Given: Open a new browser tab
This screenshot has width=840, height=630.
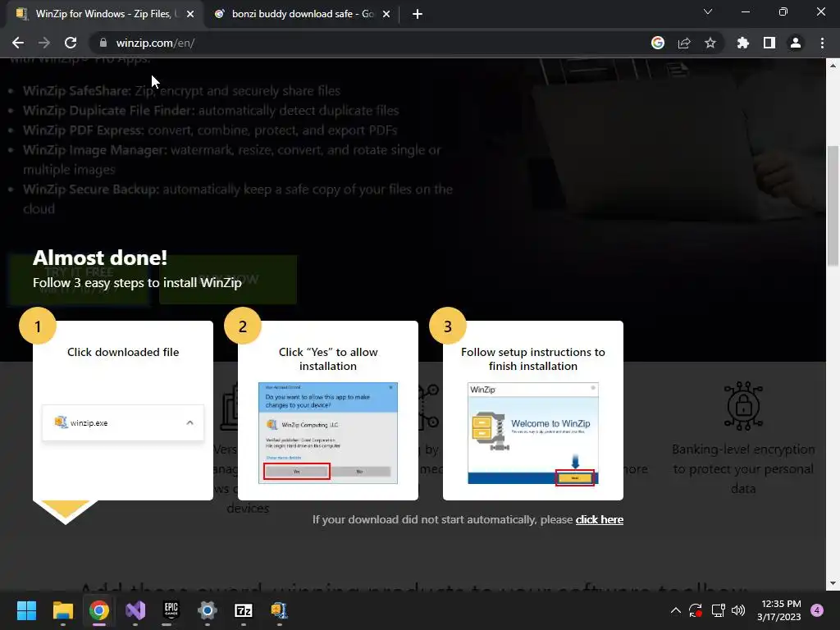Looking at the screenshot, I should coord(418,15).
